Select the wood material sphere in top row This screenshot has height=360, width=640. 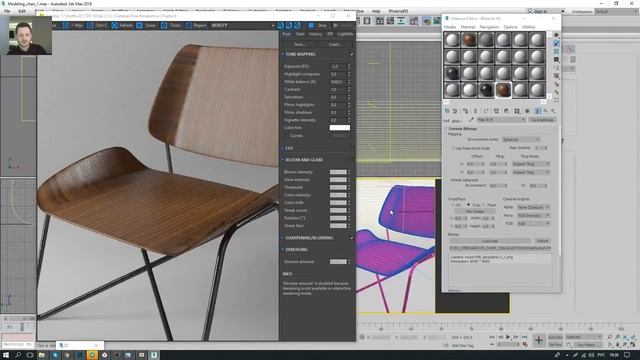(469, 40)
